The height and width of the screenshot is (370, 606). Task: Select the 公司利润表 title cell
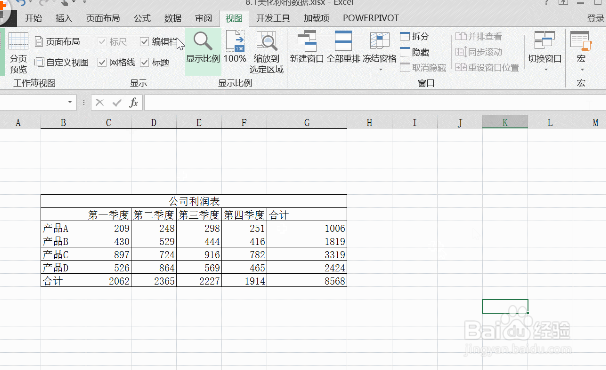click(x=194, y=201)
